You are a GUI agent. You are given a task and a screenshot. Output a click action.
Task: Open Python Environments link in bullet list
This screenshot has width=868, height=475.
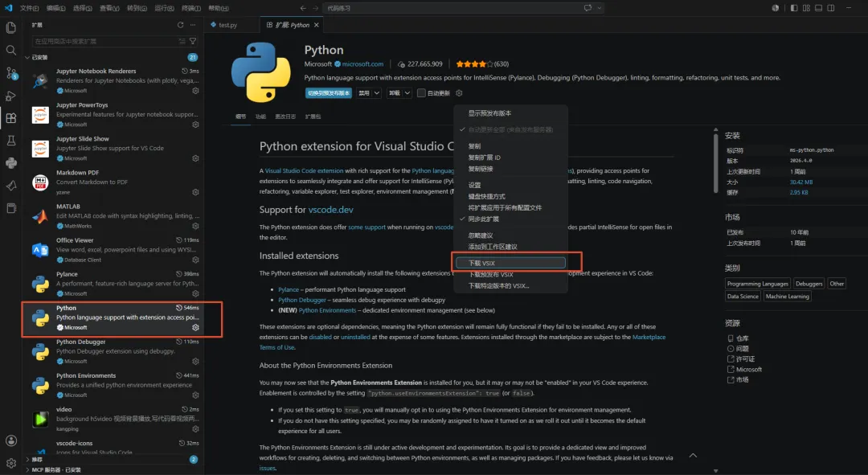[327, 310]
